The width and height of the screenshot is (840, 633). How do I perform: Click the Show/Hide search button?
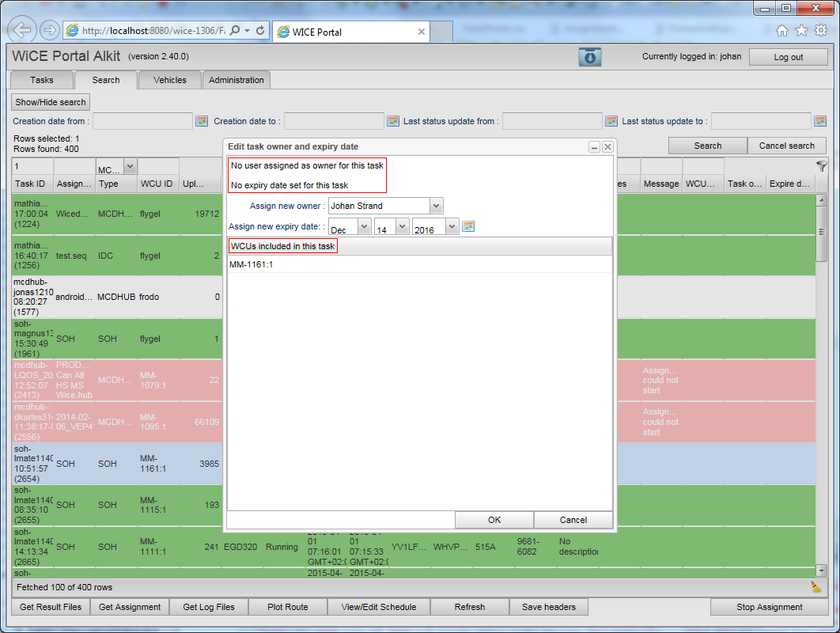(51, 102)
